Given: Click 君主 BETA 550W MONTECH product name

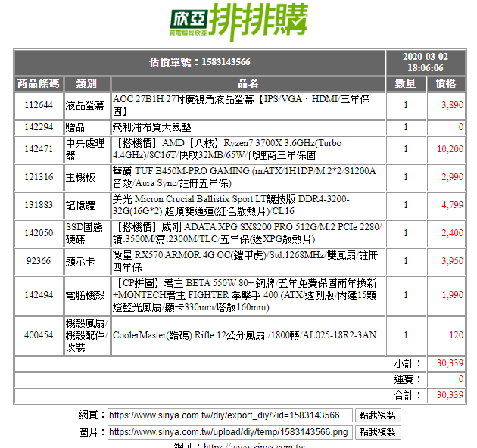Looking at the screenshot, I should pyautogui.click(x=245, y=295).
